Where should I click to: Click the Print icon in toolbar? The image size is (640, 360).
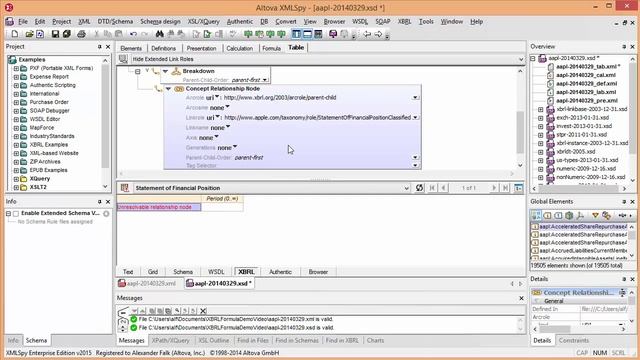[x=81, y=34]
